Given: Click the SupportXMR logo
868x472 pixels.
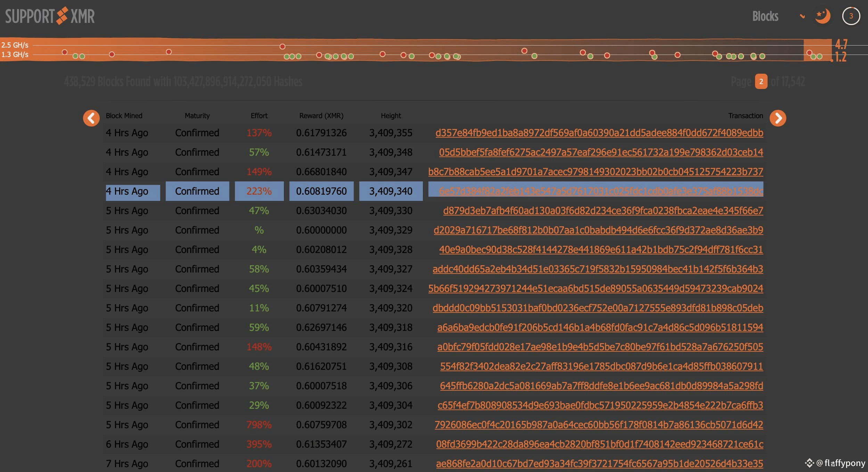Looking at the screenshot, I should (50, 16).
